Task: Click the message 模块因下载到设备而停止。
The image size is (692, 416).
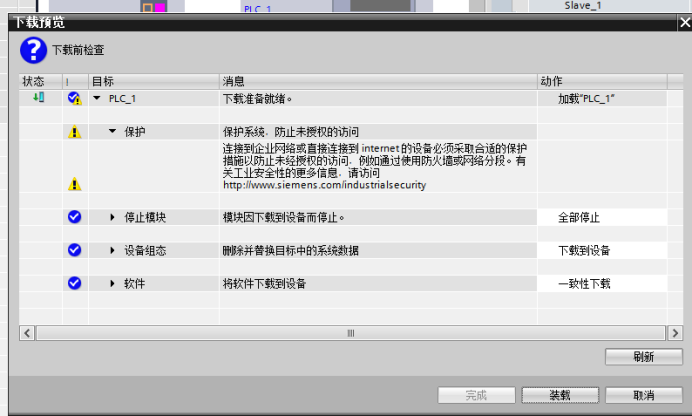Action: (x=283, y=217)
